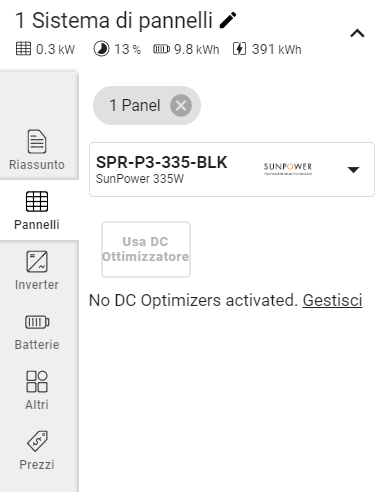
Task: Remove the 1 Panel chip
Action: 181,106
